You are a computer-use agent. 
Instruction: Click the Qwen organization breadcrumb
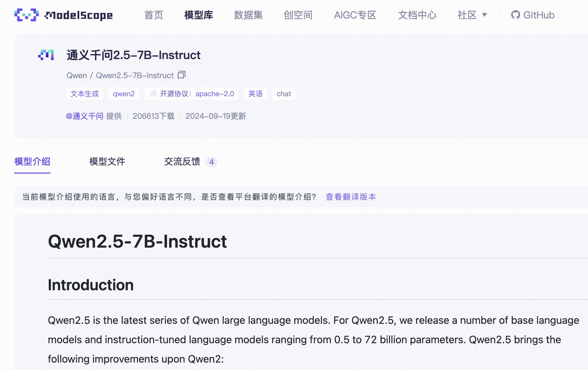[77, 76]
